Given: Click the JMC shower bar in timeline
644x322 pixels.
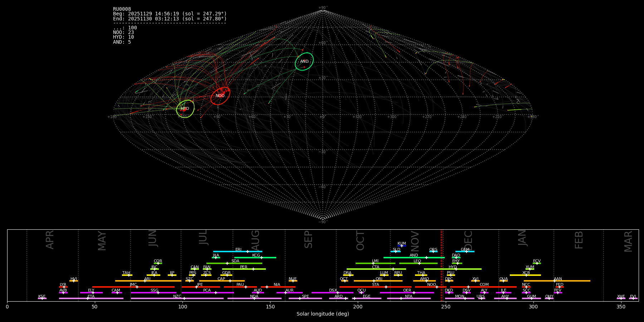Looking at the screenshot, I should coord(133,287).
